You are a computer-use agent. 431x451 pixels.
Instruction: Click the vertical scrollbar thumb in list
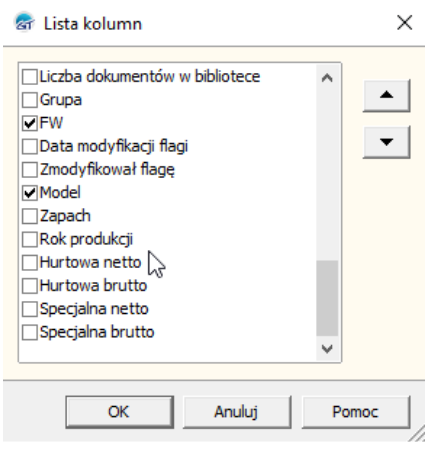coord(327,298)
